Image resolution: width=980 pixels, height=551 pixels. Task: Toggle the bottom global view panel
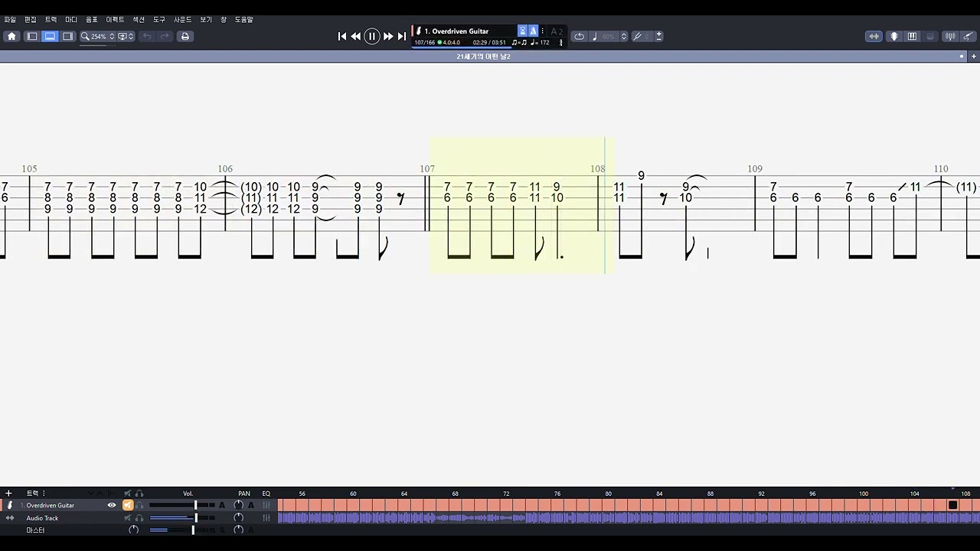(x=50, y=36)
